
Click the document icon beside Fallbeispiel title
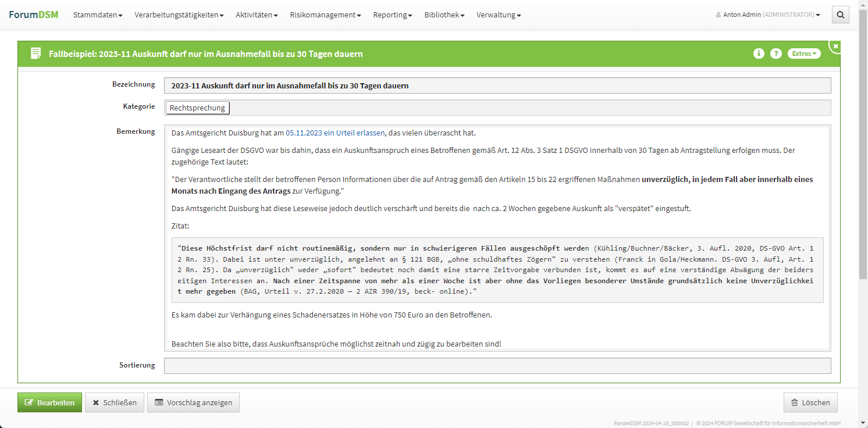[36, 53]
